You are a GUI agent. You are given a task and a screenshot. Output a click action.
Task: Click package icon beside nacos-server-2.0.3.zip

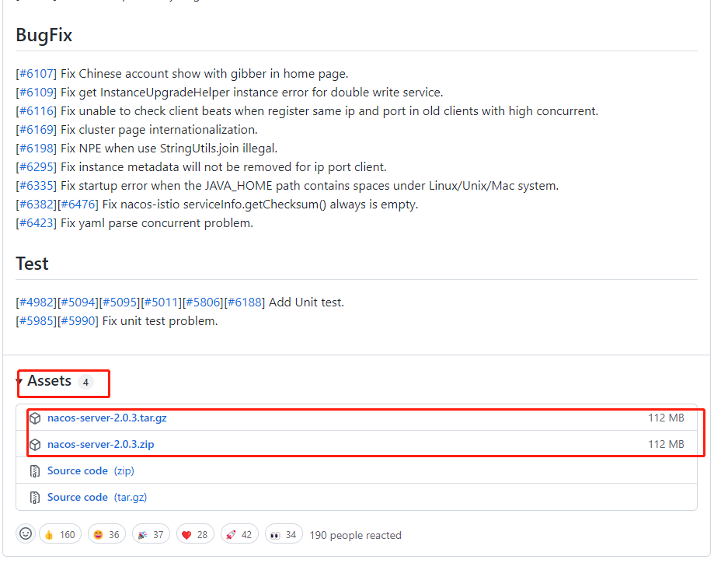coord(35,445)
